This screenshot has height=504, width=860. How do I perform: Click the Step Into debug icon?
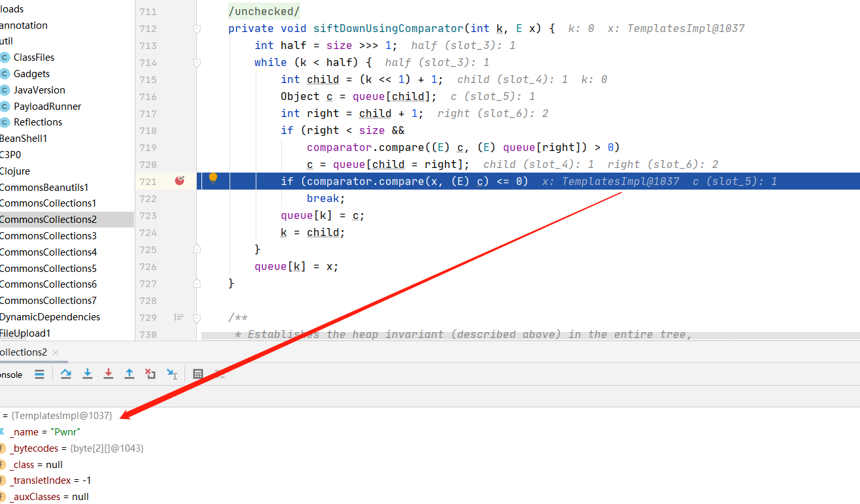[x=87, y=374]
